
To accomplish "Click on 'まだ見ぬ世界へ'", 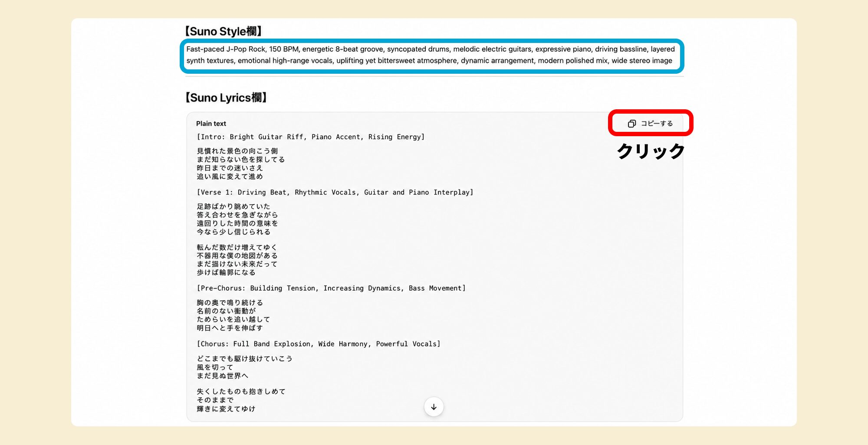I will [x=223, y=376].
